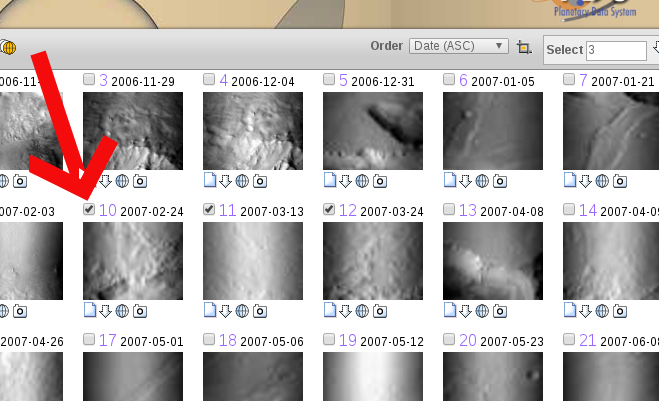Click the yellow globe icon in the toolbar
The height and width of the screenshot is (401, 659).
(8, 47)
